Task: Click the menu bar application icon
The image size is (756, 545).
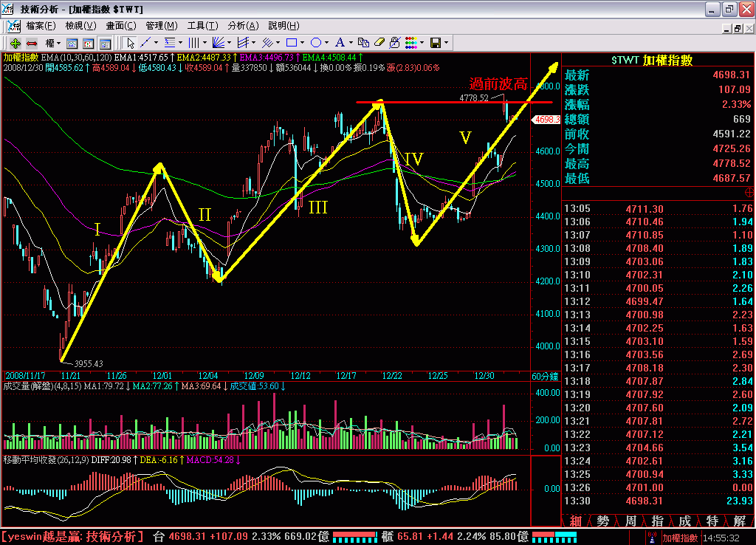Action: tap(13, 26)
